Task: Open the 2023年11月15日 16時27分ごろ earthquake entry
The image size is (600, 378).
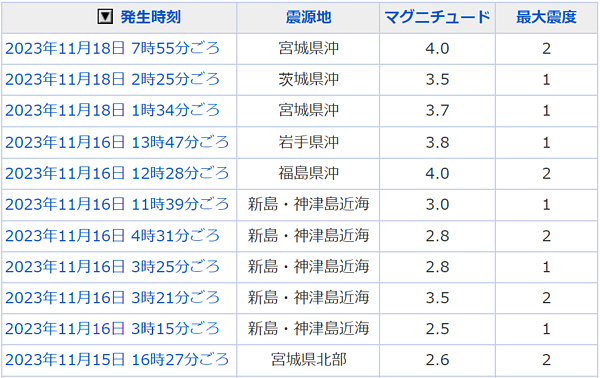Action: coord(117,360)
